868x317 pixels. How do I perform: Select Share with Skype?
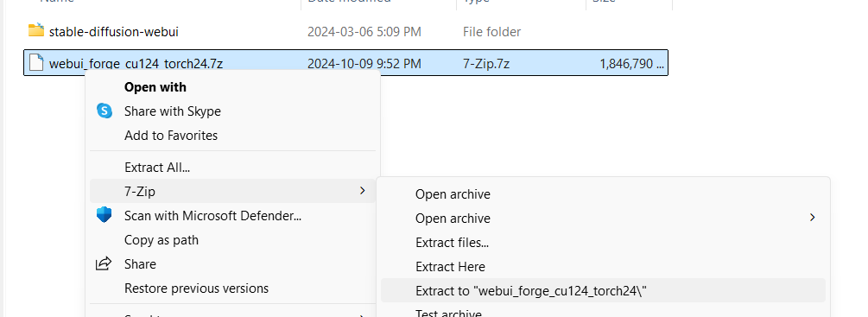coord(173,111)
